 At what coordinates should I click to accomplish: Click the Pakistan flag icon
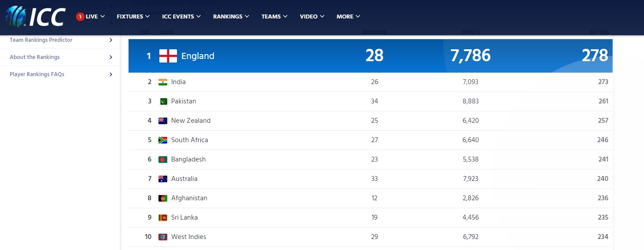coord(163,101)
